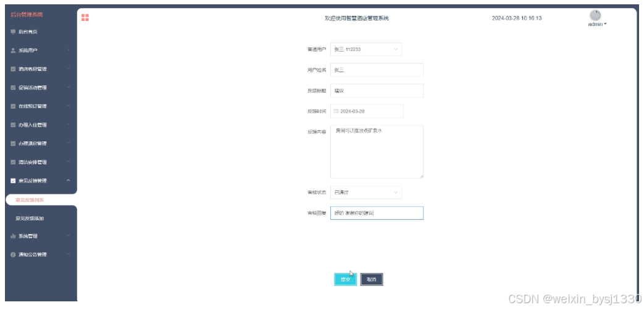Click the 系统管理 bar chart icon
The width and height of the screenshot is (644, 310).
[x=13, y=236]
